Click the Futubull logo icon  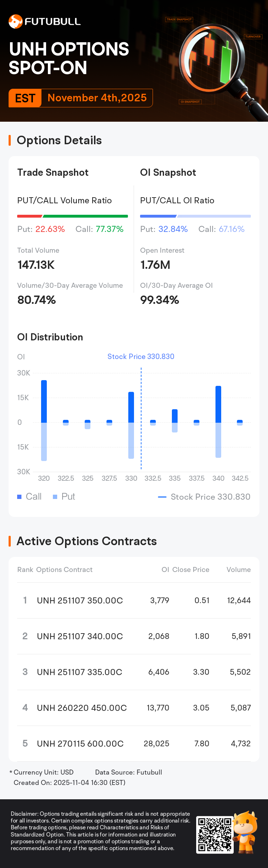click(15, 21)
